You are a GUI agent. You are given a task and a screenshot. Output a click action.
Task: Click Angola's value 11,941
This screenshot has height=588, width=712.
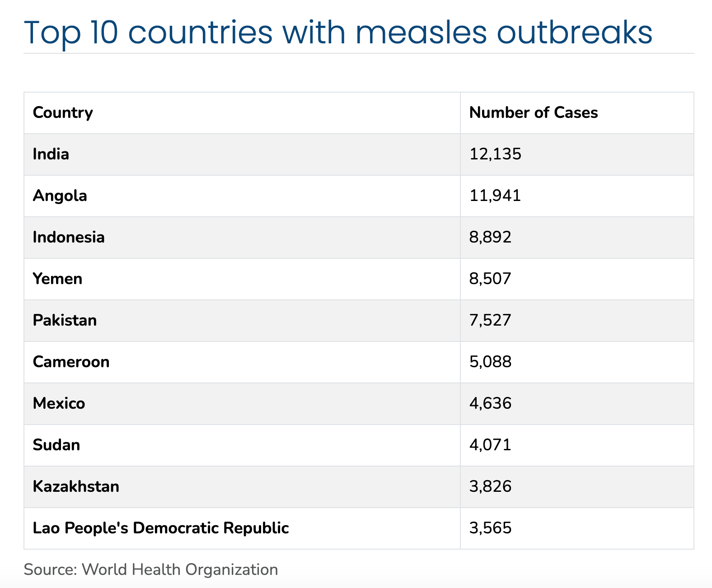point(495,196)
